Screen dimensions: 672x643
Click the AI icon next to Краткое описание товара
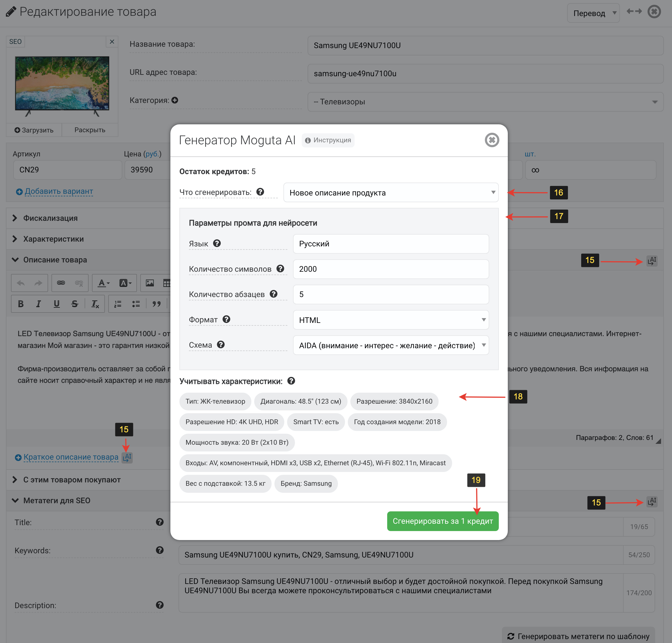(x=127, y=457)
